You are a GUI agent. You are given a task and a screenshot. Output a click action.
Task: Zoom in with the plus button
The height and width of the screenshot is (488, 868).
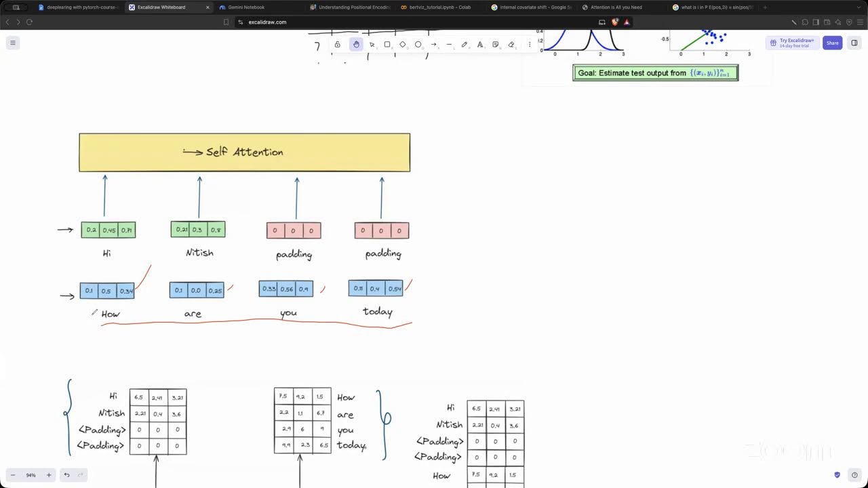[x=49, y=475]
